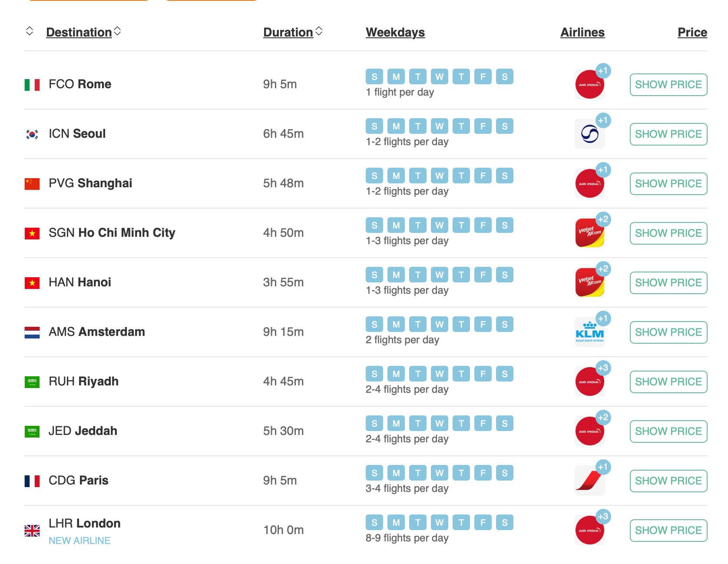Sort by Duration using its arrow icon
Viewport: 728px width, 564px height.
pos(319,31)
